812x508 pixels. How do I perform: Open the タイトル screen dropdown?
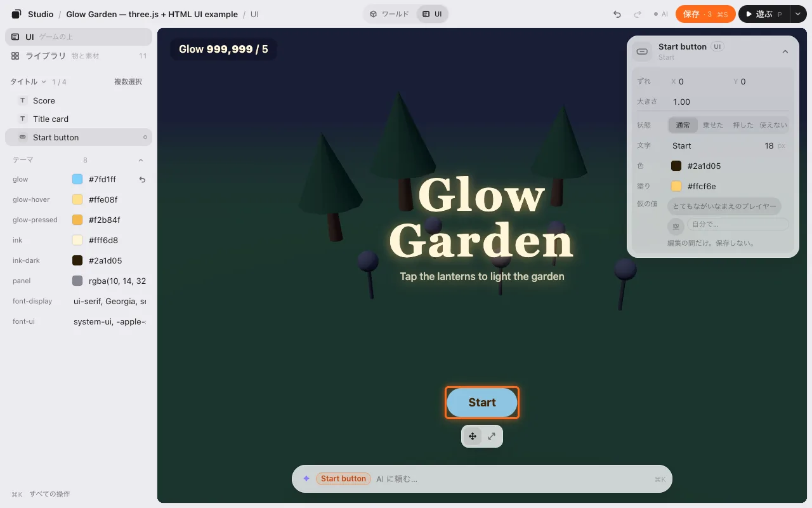[x=28, y=82]
